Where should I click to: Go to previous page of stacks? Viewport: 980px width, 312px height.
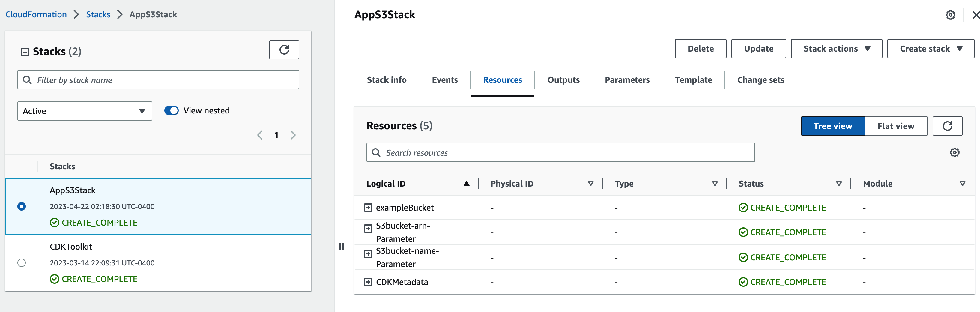point(260,135)
